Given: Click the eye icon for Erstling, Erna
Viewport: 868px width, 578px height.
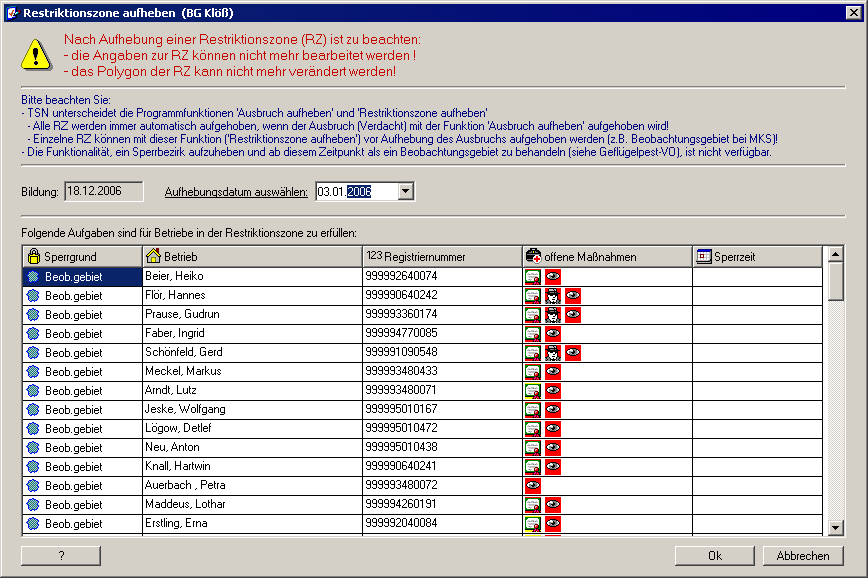Looking at the screenshot, I should 552,524.
